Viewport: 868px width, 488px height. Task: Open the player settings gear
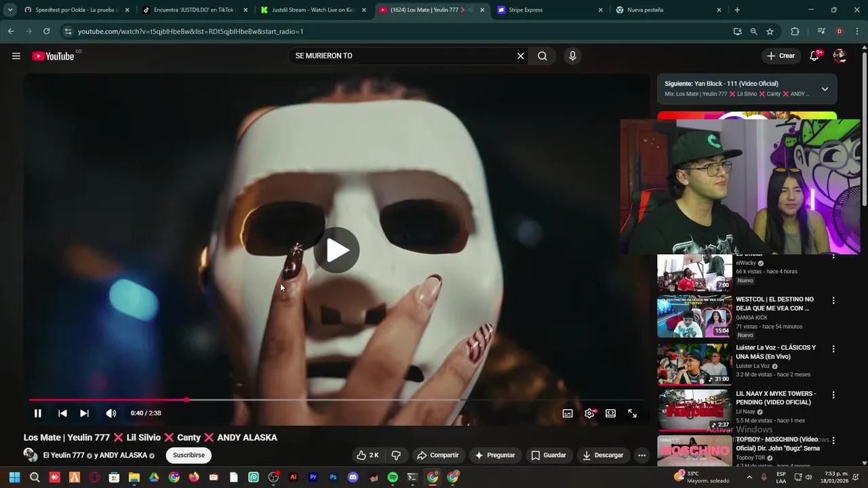tap(590, 413)
